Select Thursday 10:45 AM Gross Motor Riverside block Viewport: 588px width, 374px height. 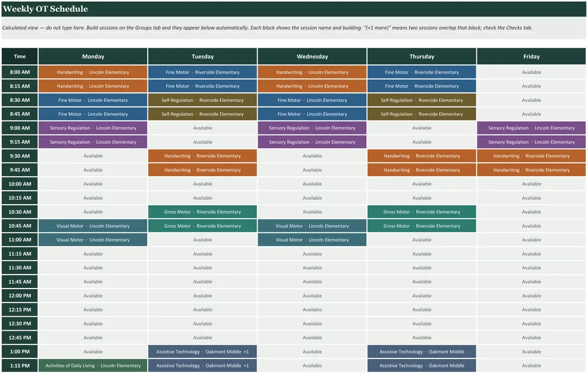pyautogui.click(x=422, y=225)
